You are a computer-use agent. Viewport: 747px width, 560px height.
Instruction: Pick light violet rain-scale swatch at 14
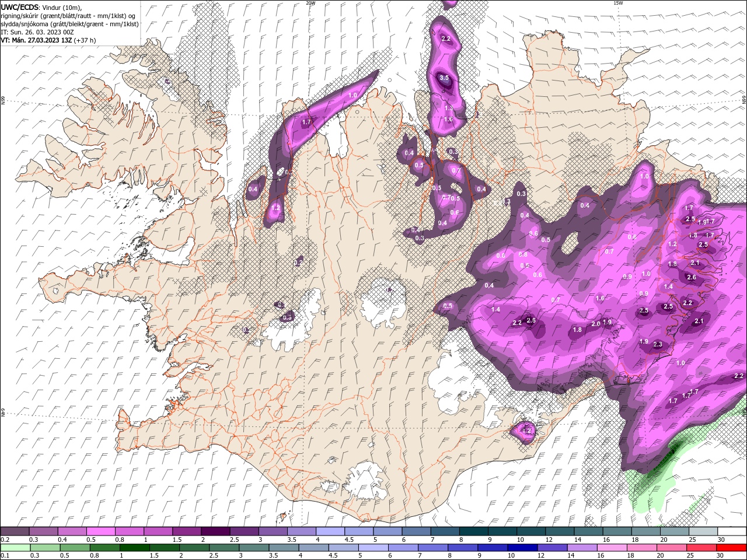(581, 548)
